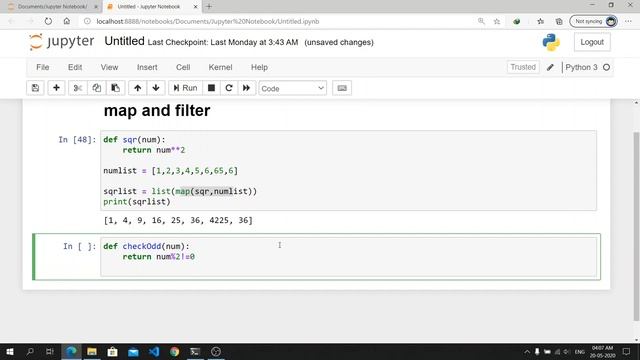Click the Python 3 kernel idle circle indicator
This screenshot has width=640, height=360.
pyautogui.click(x=607, y=67)
